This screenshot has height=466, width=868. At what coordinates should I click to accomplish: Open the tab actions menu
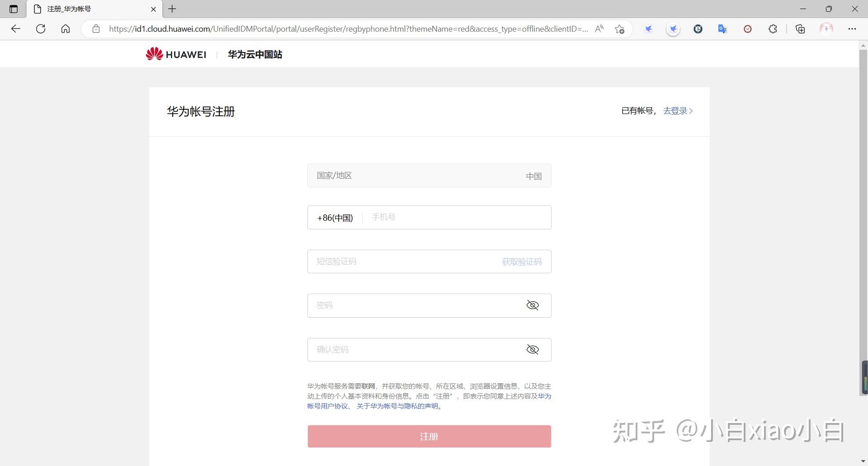pyautogui.click(x=14, y=9)
